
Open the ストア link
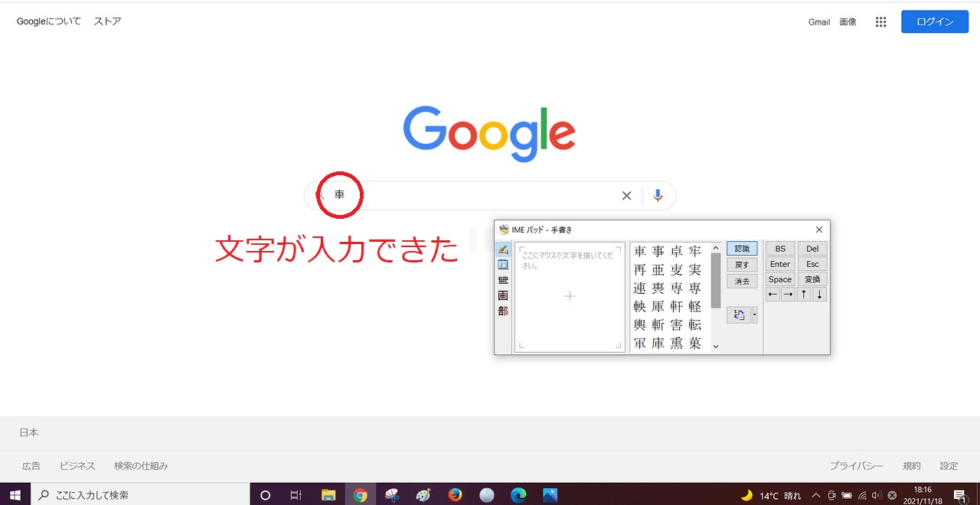[x=107, y=21]
